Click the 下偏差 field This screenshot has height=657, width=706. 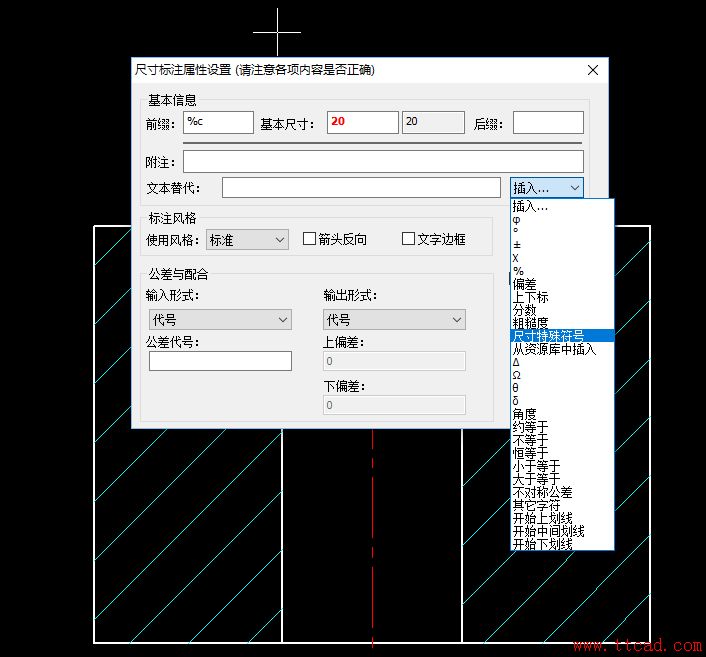[394, 405]
